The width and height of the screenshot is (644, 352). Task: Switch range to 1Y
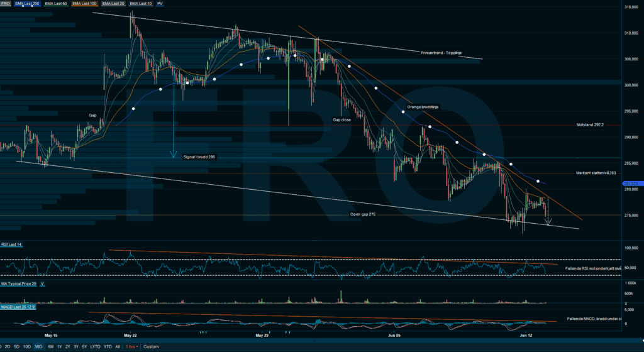(59, 347)
